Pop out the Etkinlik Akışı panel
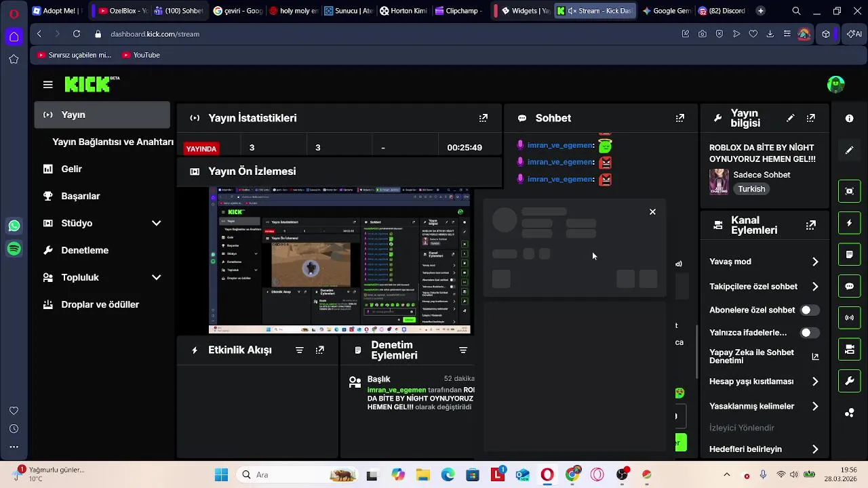Viewport: 868px width, 488px height. tap(320, 350)
